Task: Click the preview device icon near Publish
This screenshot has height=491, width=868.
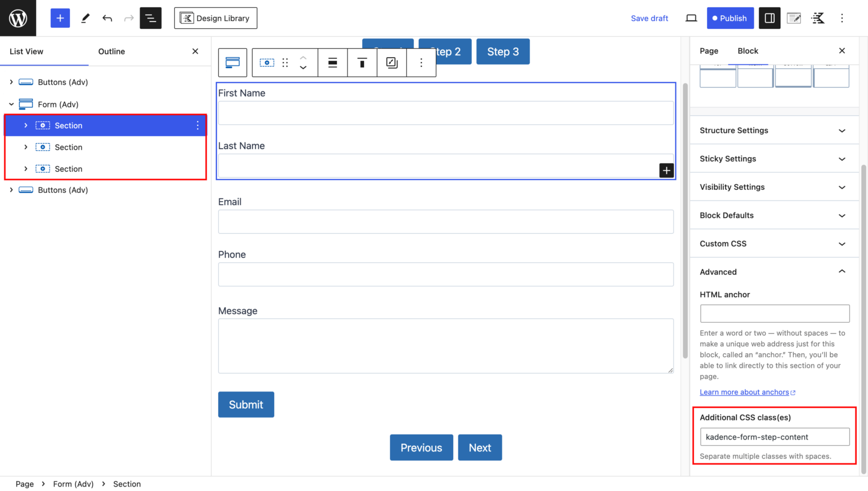Action: click(x=691, y=18)
